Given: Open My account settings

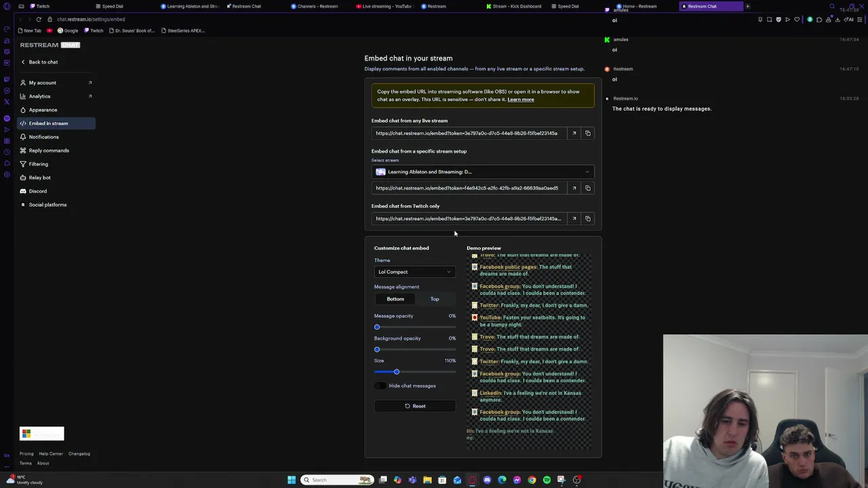Looking at the screenshot, I should (56, 83).
